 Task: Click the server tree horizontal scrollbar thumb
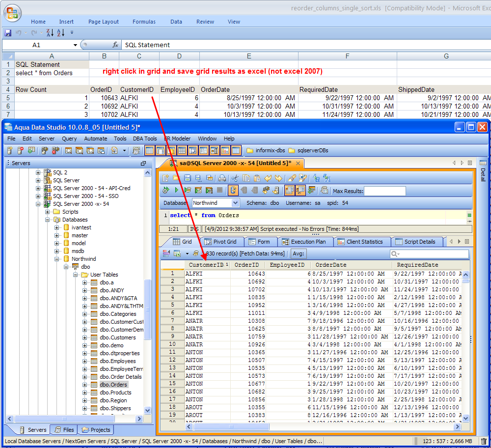tap(64, 419)
